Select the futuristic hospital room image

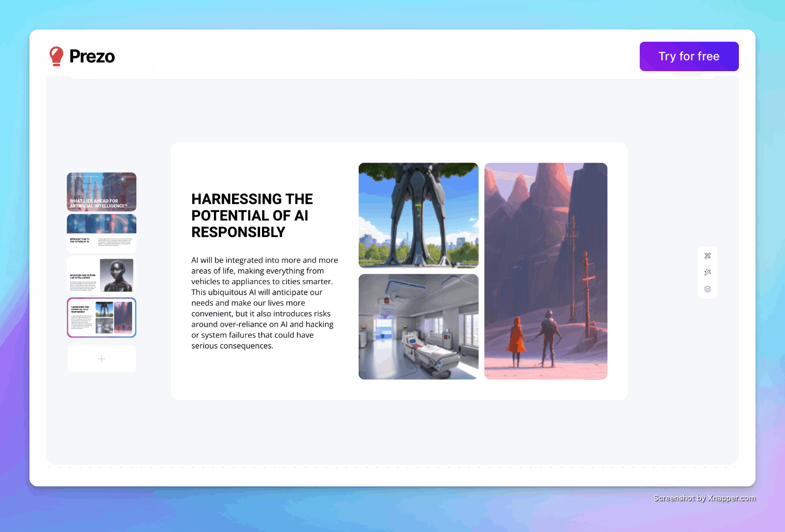419,327
